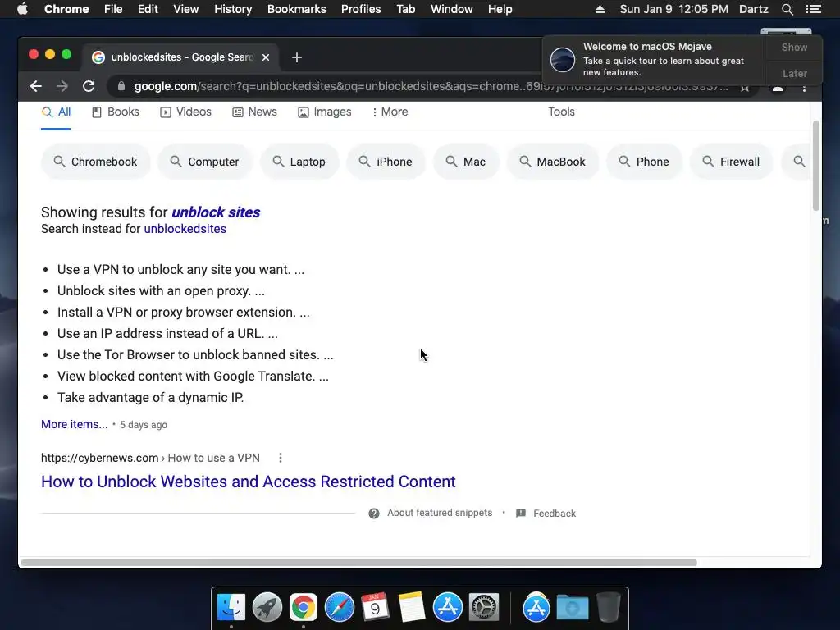Click the 'Use a VPN to unblock' list item
Screen dimensions: 840x630
tap(180, 269)
